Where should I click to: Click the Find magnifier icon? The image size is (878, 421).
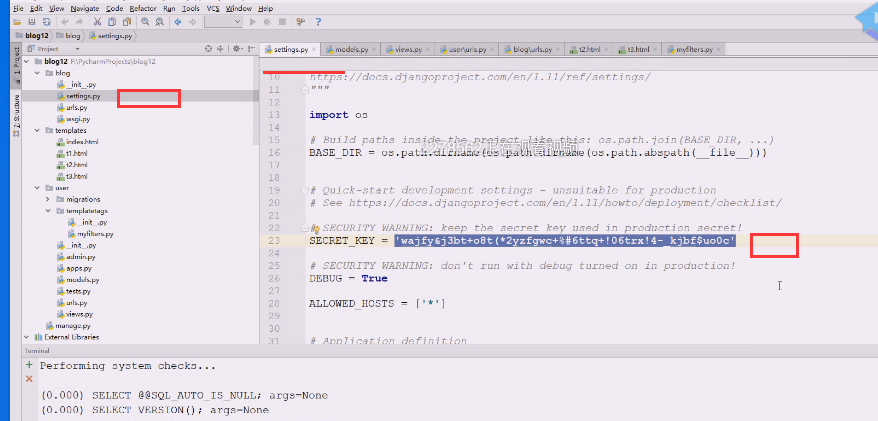tap(145, 22)
